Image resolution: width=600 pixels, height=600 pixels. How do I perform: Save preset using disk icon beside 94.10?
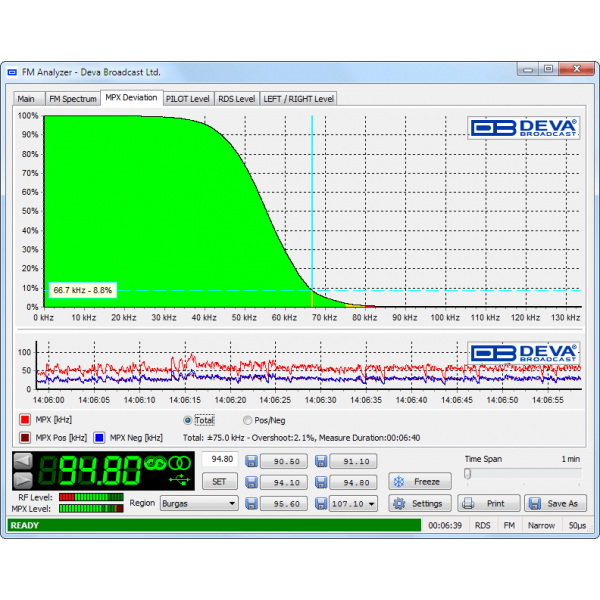coord(251,482)
